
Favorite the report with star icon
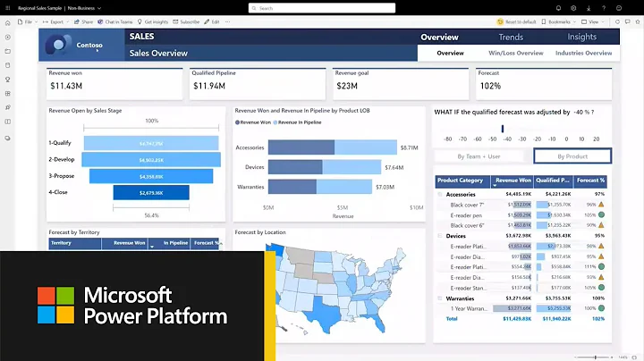(x=638, y=21)
